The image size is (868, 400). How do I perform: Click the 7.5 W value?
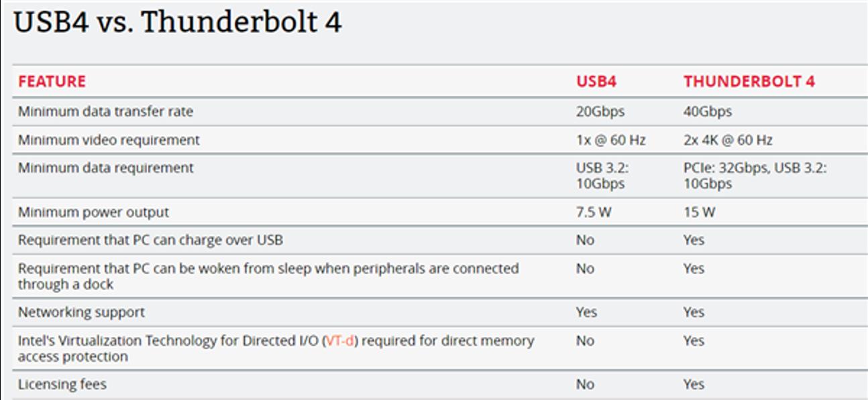pyautogui.click(x=593, y=212)
